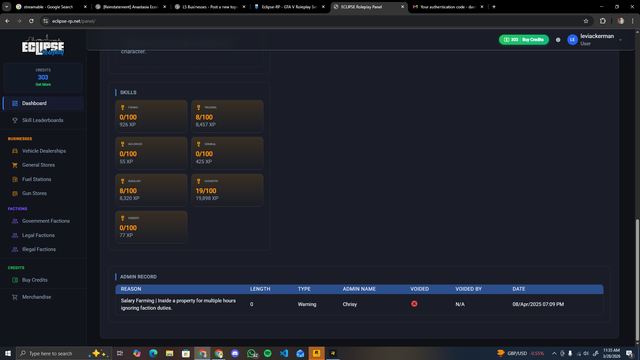
Task: Click the Eclipse Roleplay logo
Action: [x=43, y=46]
